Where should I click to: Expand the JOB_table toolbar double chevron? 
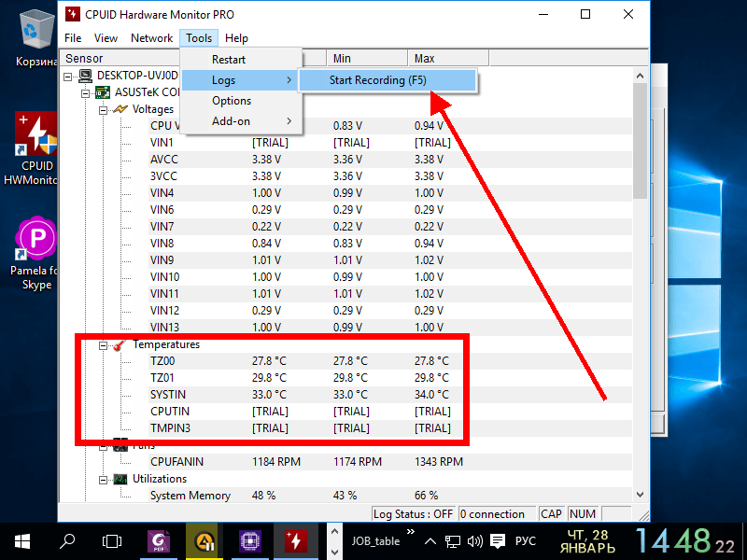point(411,531)
